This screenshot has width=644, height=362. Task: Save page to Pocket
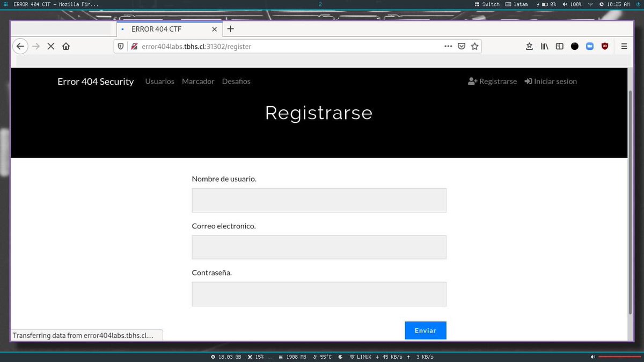[x=462, y=47]
